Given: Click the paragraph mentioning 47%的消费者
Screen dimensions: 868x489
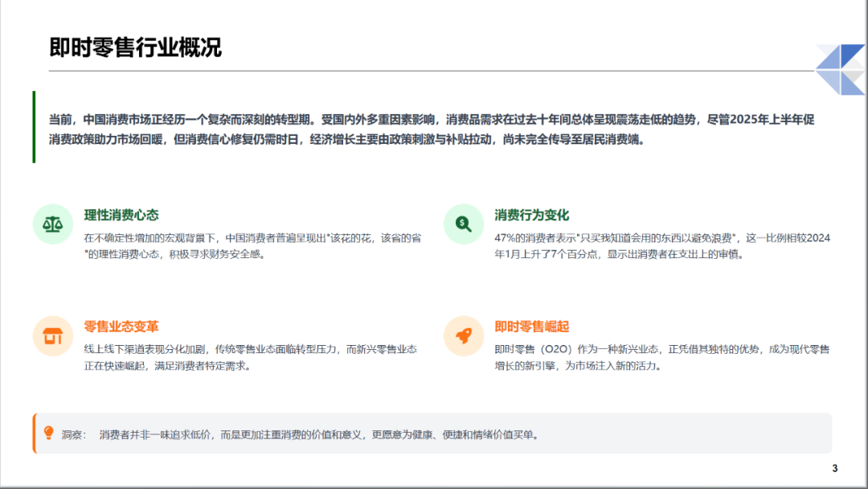Looking at the screenshot, I should tap(661, 245).
